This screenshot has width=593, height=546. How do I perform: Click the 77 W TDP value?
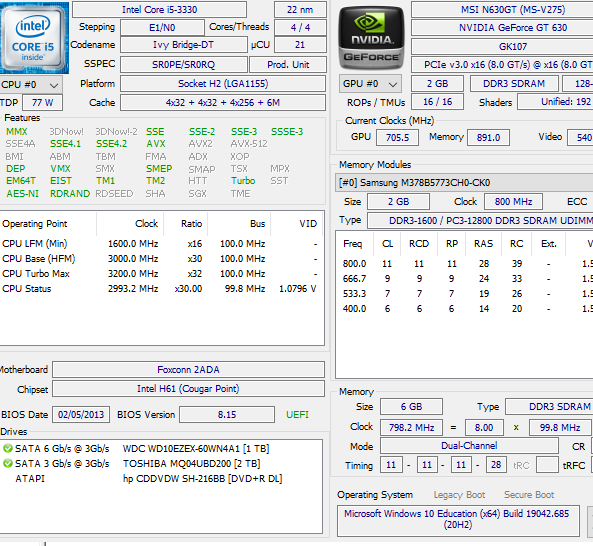click(x=42, y=102)
